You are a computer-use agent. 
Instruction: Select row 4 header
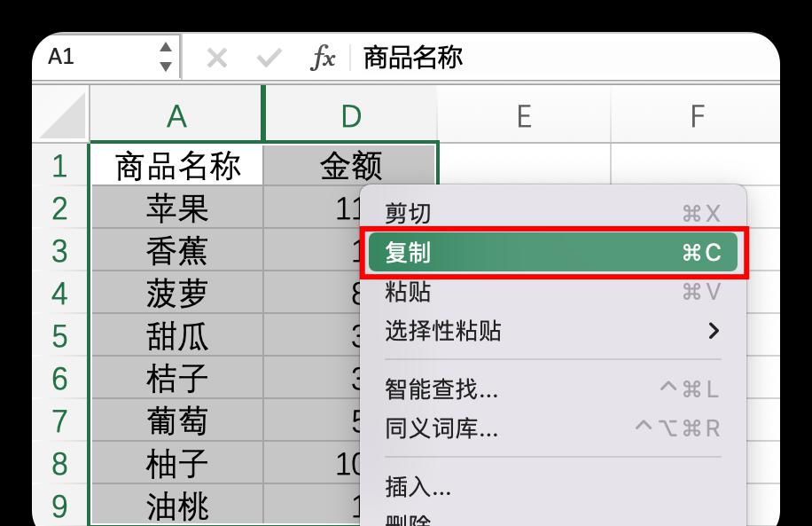(60, 293)
